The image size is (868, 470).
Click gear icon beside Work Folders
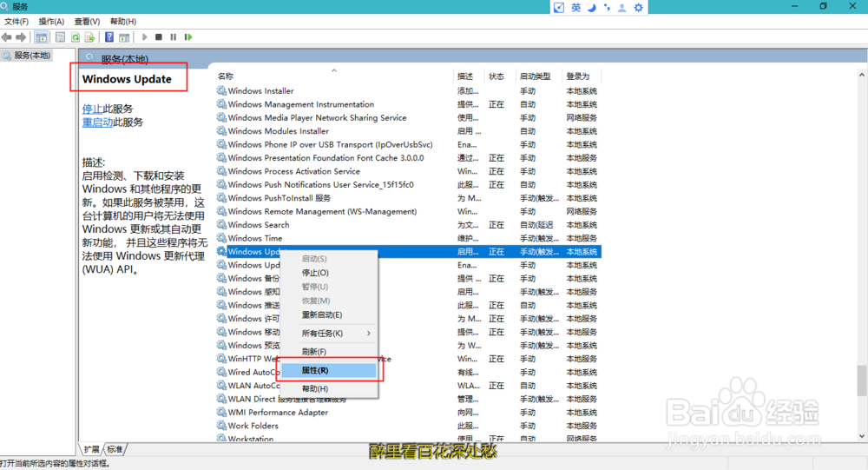click(x=221, y=426)
